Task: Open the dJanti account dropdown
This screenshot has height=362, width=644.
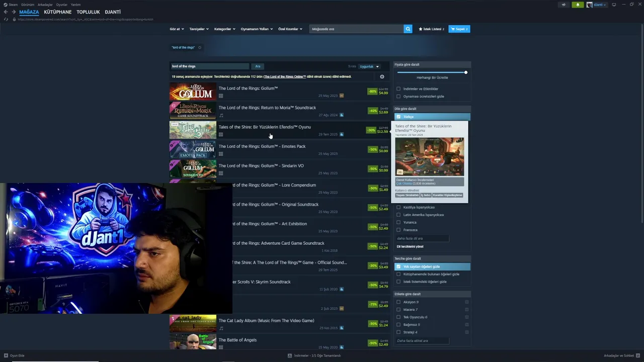Action: pyautogui.click(x=600, y=5)
